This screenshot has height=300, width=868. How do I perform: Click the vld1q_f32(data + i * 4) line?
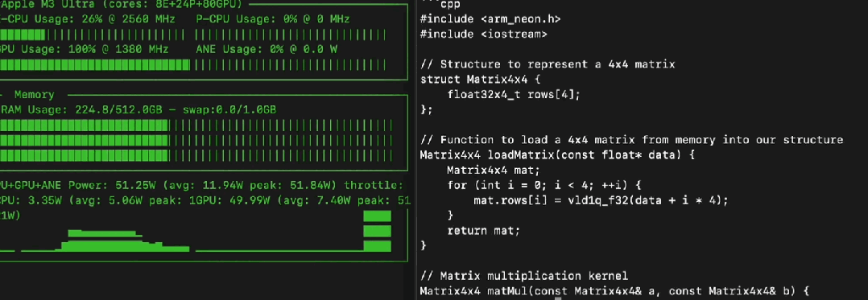(601, 200)
